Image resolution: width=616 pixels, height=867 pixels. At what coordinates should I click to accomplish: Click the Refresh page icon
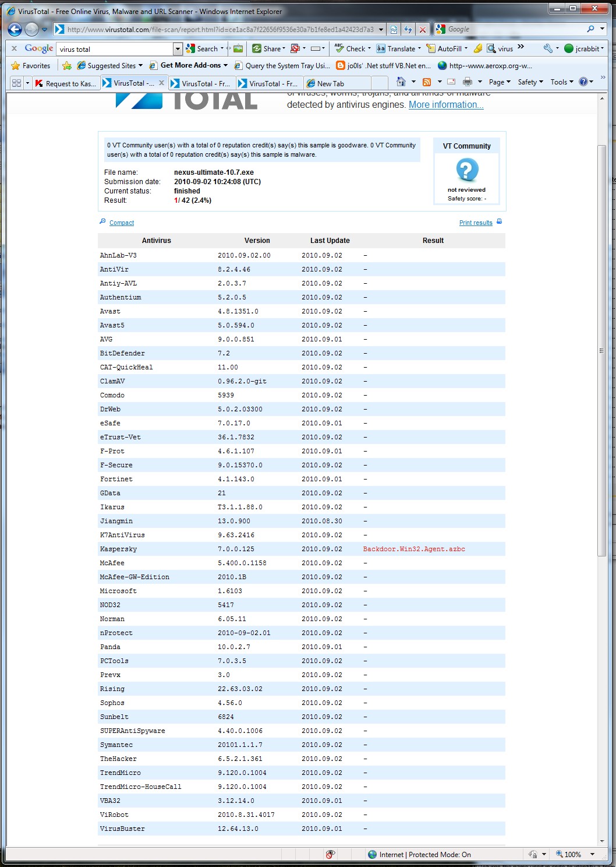click(x=408, y=29)
